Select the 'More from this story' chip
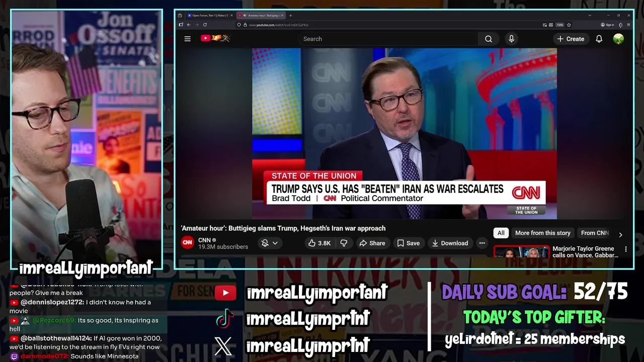 [542, 233]
